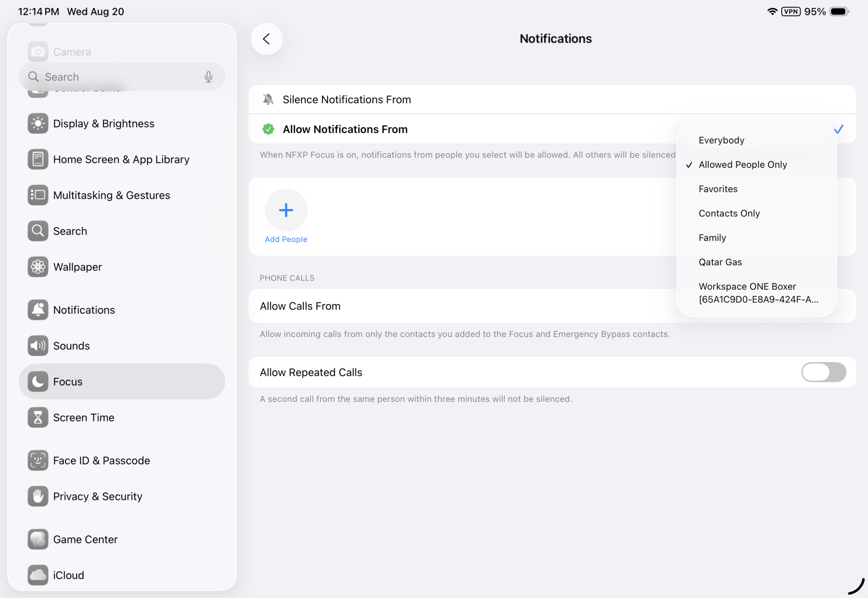Viewport: 868px width, 598px height.
Task: Tap the Privacy & Security hand icon
Action: [38, 496]
